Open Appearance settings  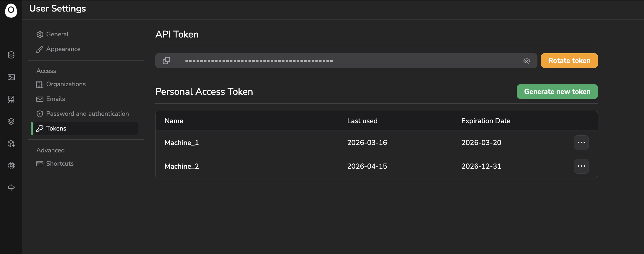point(58,49)
